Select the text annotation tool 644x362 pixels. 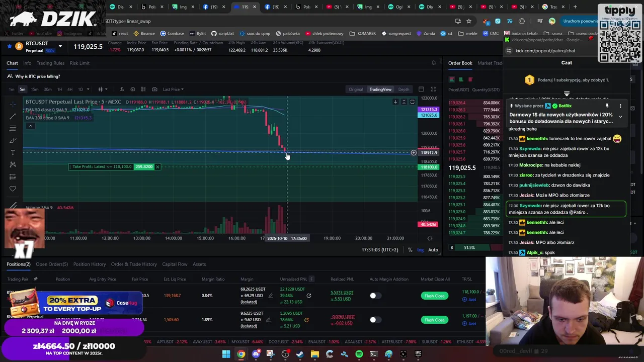click(x=13, y=152)
